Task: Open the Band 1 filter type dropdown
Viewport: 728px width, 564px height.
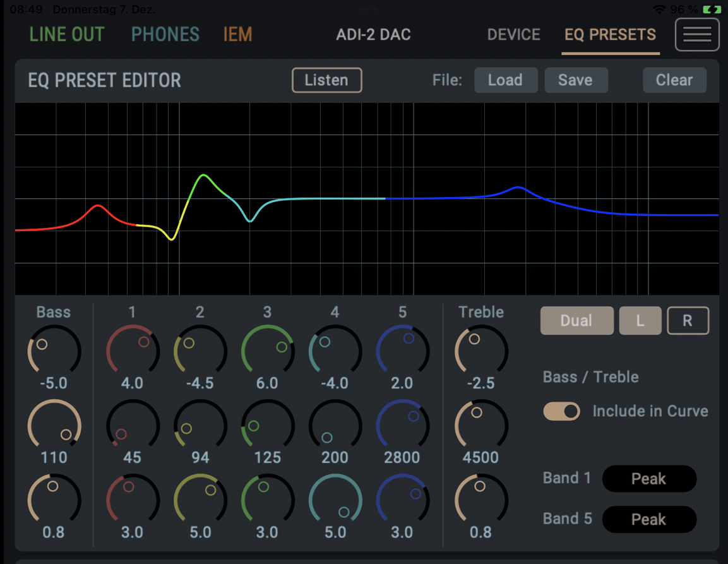Action: 649,479
